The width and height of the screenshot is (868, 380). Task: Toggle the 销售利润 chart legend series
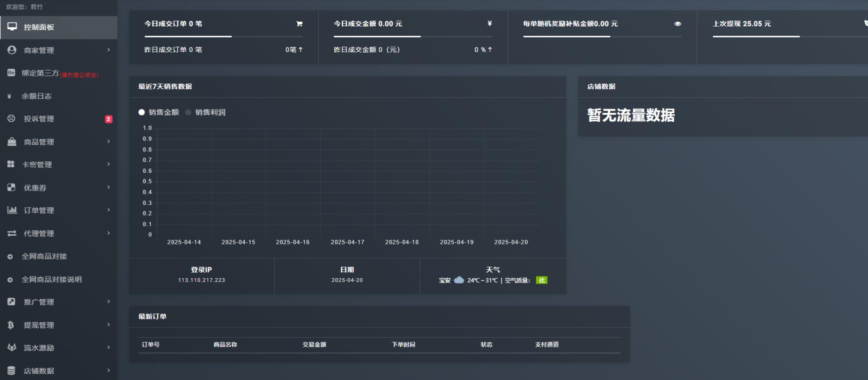click(205, 112)
